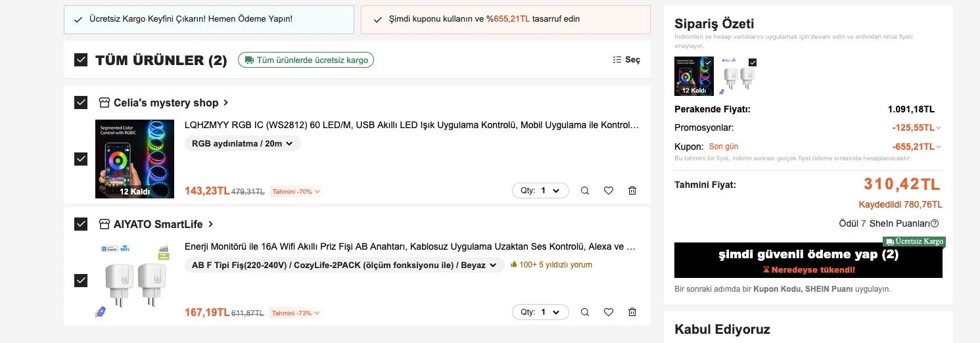Delete LED strip item with trash icon
The width and height of the screenshot is (980, 343).
pos(632,191)
